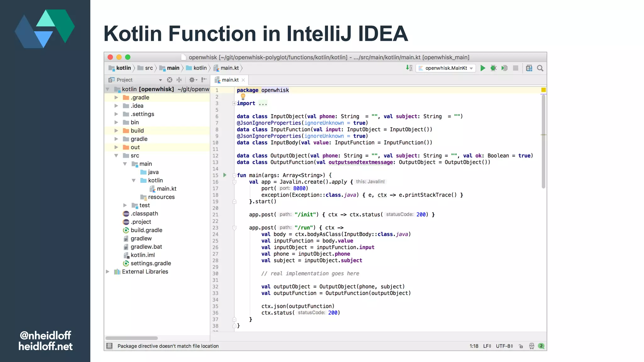Viewport: 644px width, 362px height.
Task: Open the run configuration dropdown openwhisk.MainKt
Action: (x=445, y=68)
